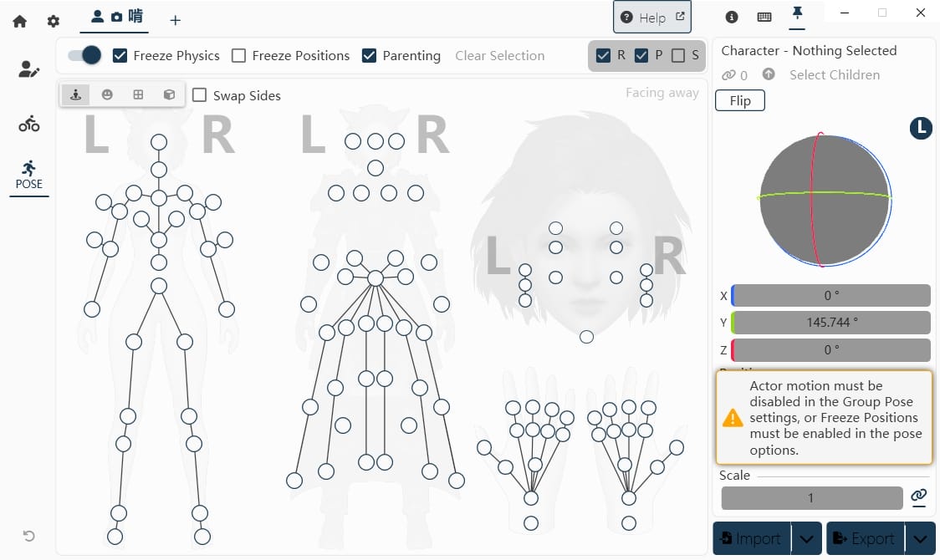Click the link count icon
The width and height of the screenshot is (940, 560).
(x=728, y=75)
